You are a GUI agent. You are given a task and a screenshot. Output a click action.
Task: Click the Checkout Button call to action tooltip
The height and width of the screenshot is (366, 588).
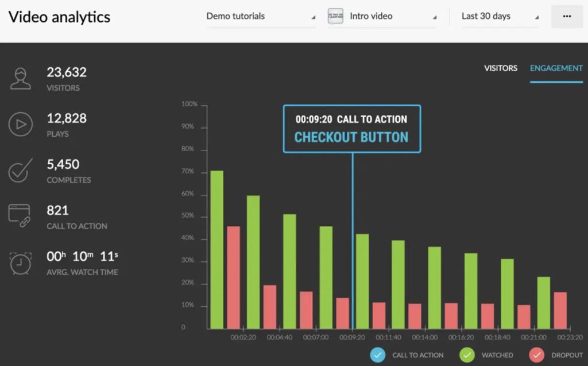352,129
